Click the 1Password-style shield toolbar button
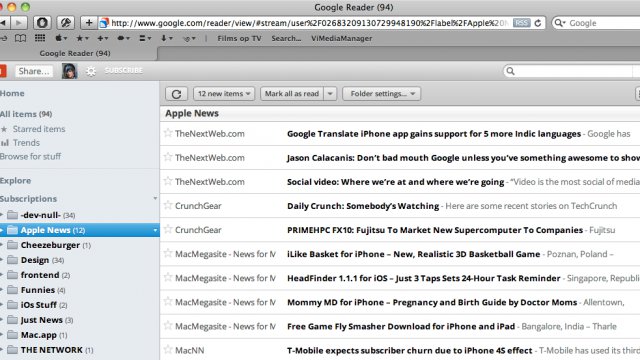 point(42,23)
